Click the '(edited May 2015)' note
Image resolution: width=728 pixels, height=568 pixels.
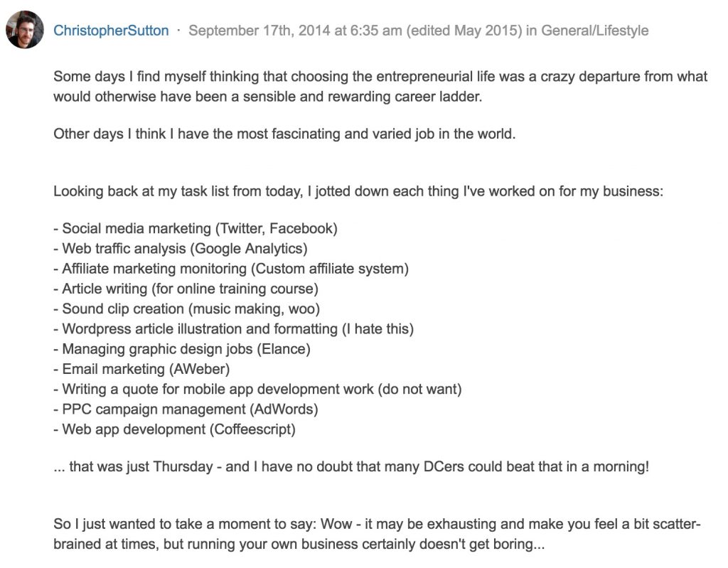pos(464,31)
